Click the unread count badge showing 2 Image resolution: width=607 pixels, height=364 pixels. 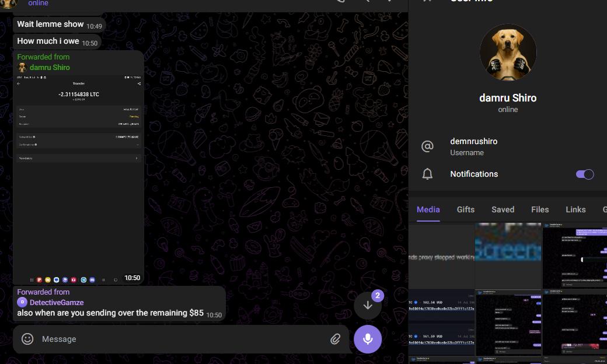tap(378, 296)
